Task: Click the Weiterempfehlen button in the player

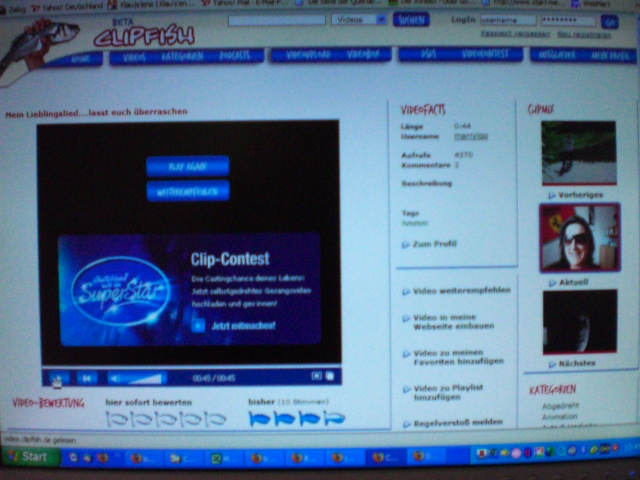Action: coord(187,191)
